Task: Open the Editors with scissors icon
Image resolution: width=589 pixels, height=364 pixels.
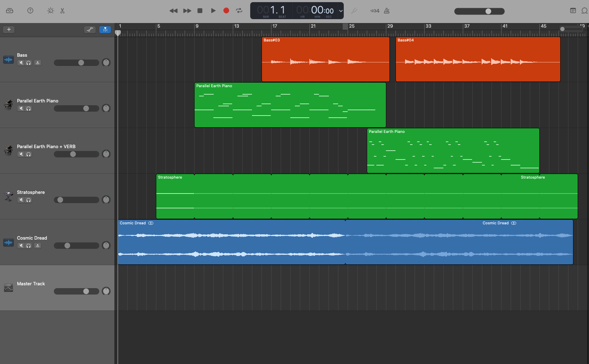Action: pyautogui.click(x=62, y=11)
